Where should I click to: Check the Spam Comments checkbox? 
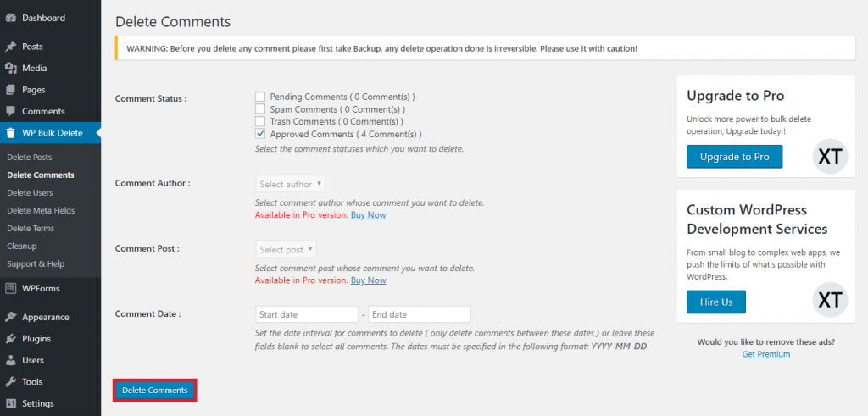260,109
